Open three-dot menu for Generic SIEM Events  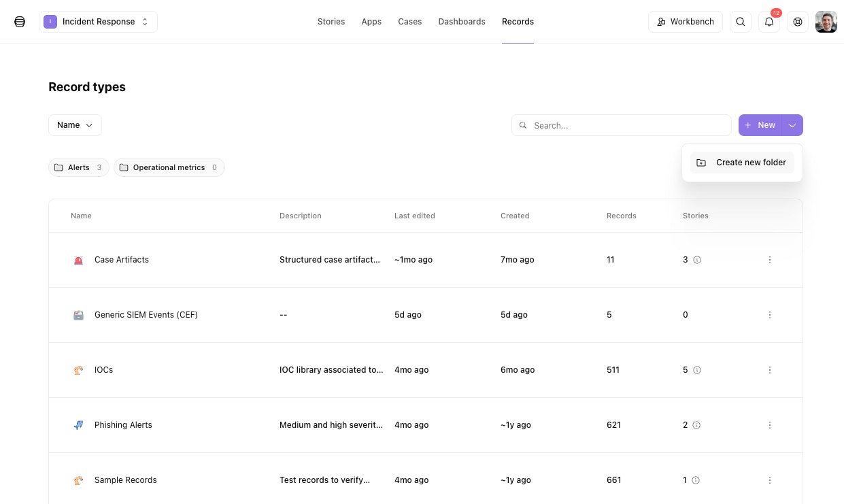(770, 315)
